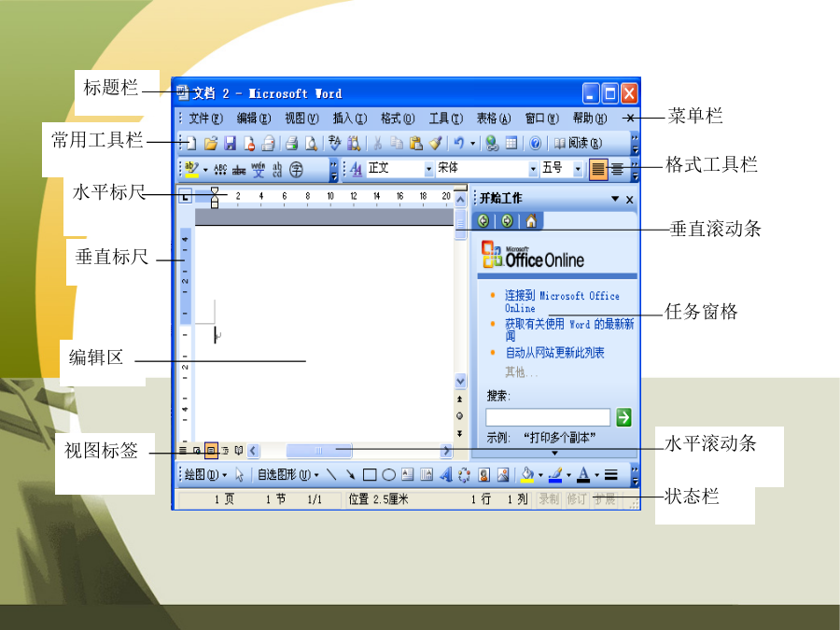Viewport: 840px width, 630px height.
Task: Open Word Help with the question mark icon
Action: pyautogui.click(x=535, y=143)
